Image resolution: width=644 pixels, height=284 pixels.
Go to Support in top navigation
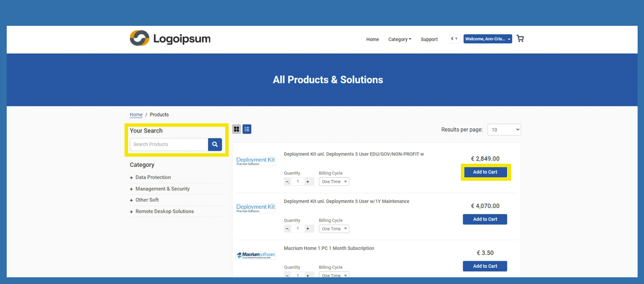click(x=429, y=39)
